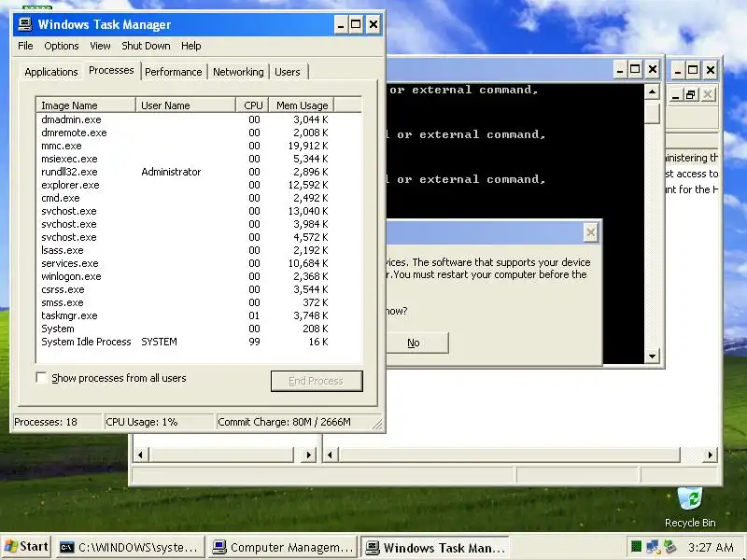
Task: Close the restart prompt dialog
Action: [591, 232]
